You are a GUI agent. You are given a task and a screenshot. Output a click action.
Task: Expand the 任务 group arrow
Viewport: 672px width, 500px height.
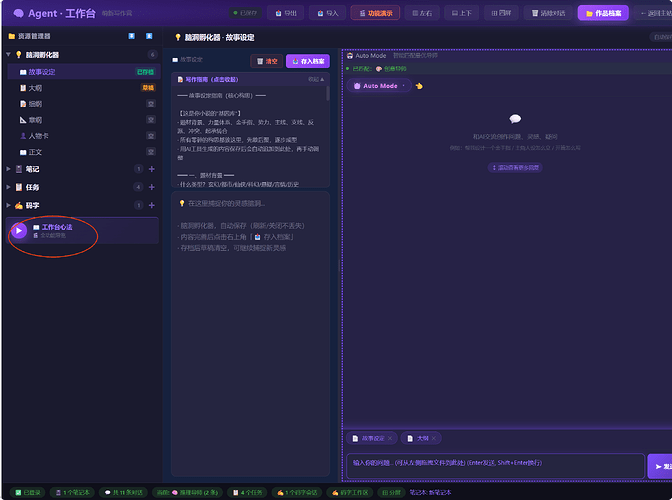8,187
